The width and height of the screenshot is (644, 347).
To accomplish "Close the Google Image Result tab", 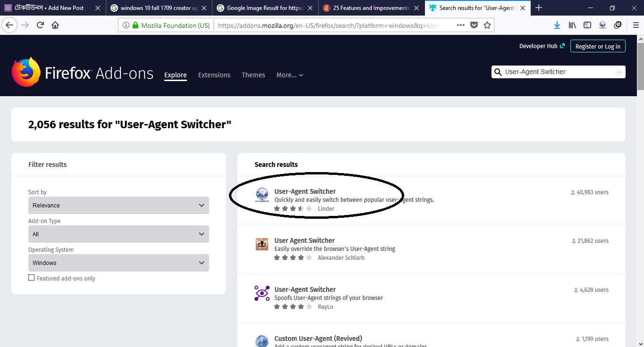I will [310, 8].
